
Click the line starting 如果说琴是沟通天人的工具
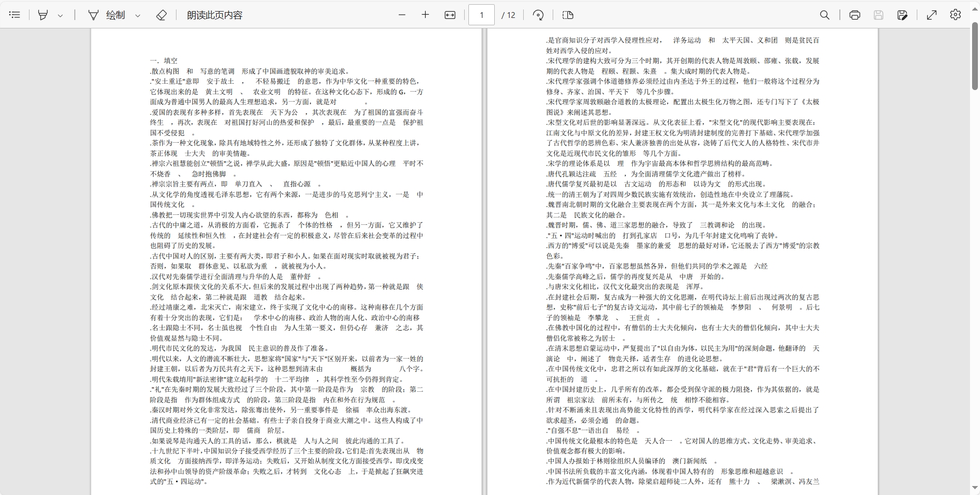coord(278,441)
